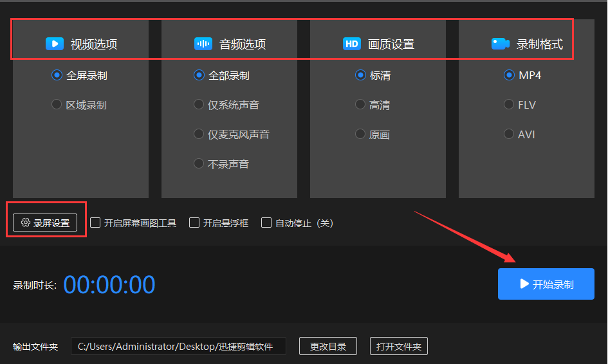Click the gear icon in 录屏设置

coord(26,223)
